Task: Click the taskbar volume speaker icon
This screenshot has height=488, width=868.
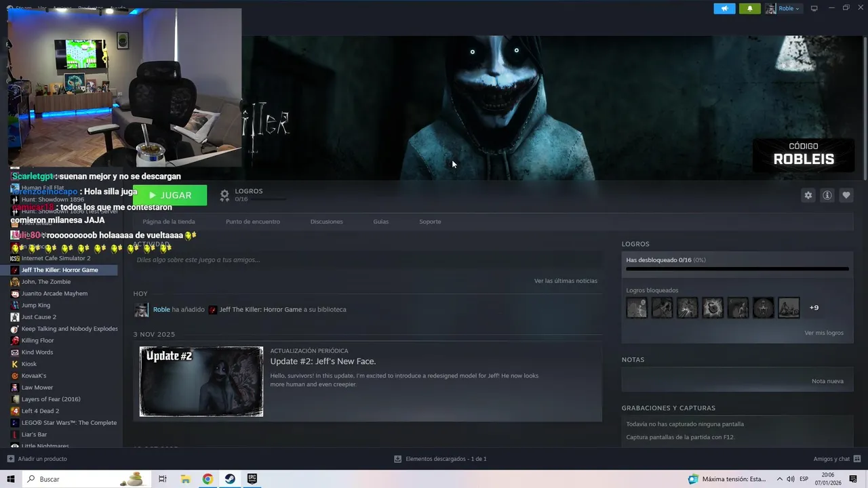Action: tap(791, 479)
